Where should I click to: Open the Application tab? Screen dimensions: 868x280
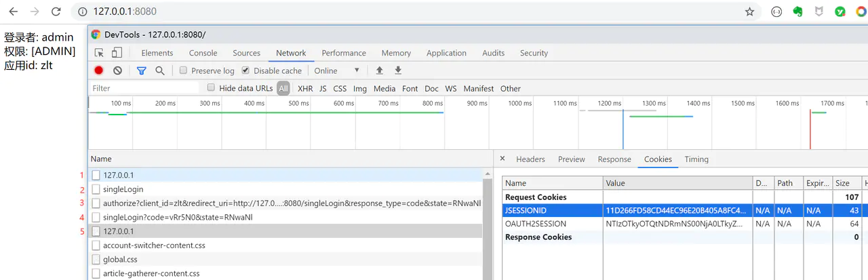coord(446,53)
